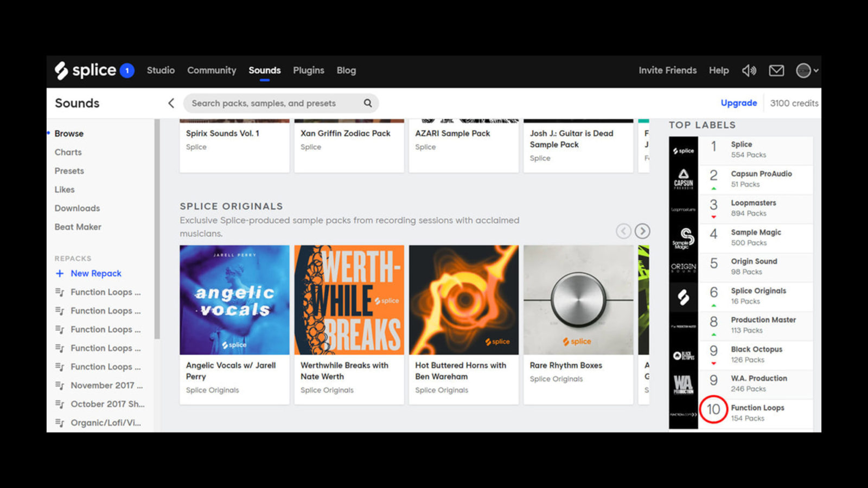
Task: Open the October 2017 Sh... repack
Action: pyautogui.click(x=107, y=404)
